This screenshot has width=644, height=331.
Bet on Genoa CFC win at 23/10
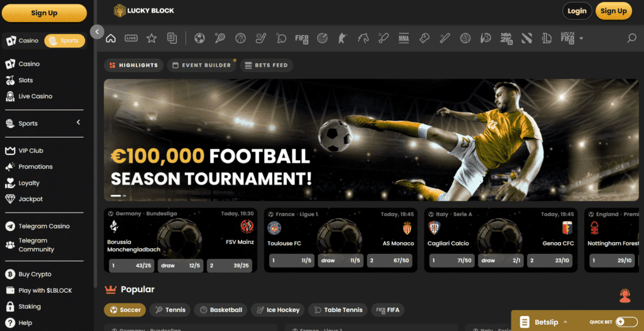tap(550, 261)
